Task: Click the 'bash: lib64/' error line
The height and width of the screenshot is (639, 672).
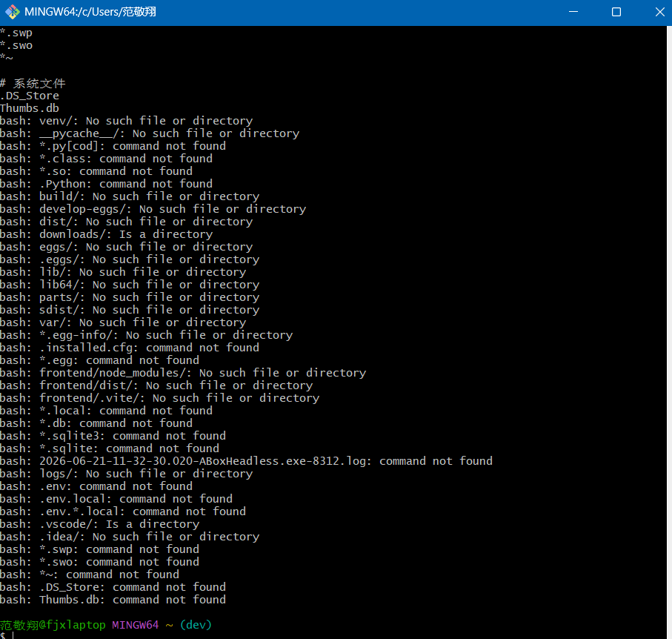Action: click(x=130, y=285)
